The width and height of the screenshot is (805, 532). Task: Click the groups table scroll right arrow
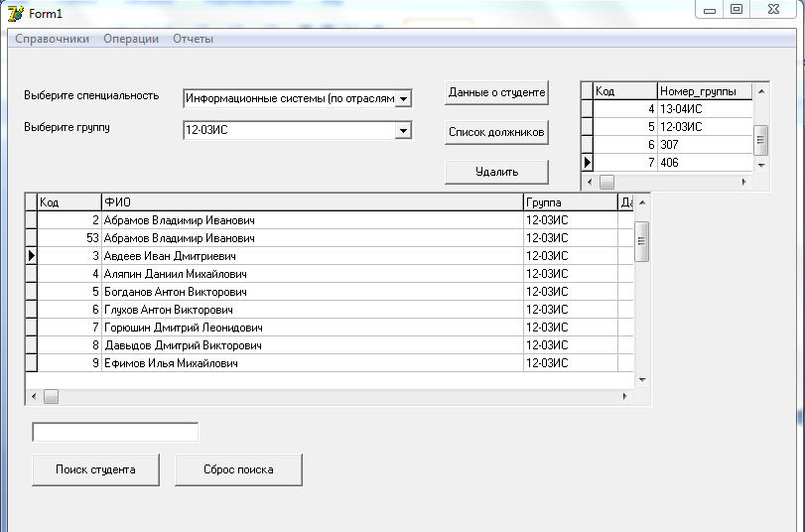[x=743, y=182]
